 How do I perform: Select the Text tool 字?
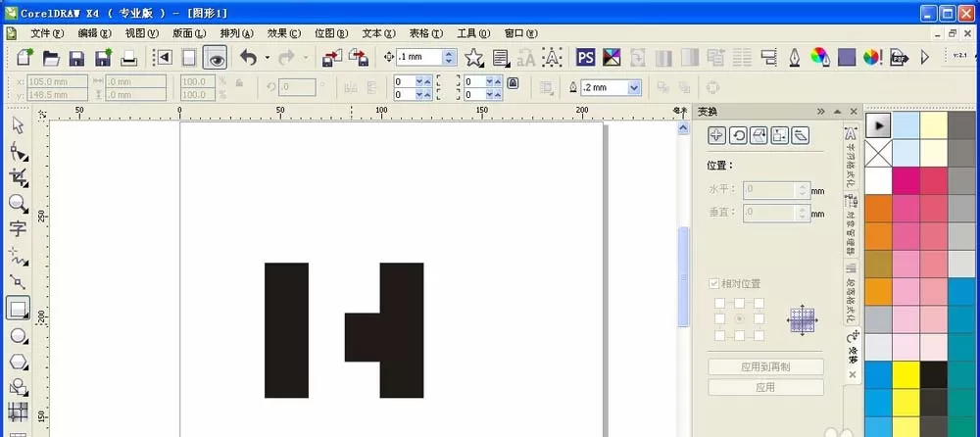18,228
